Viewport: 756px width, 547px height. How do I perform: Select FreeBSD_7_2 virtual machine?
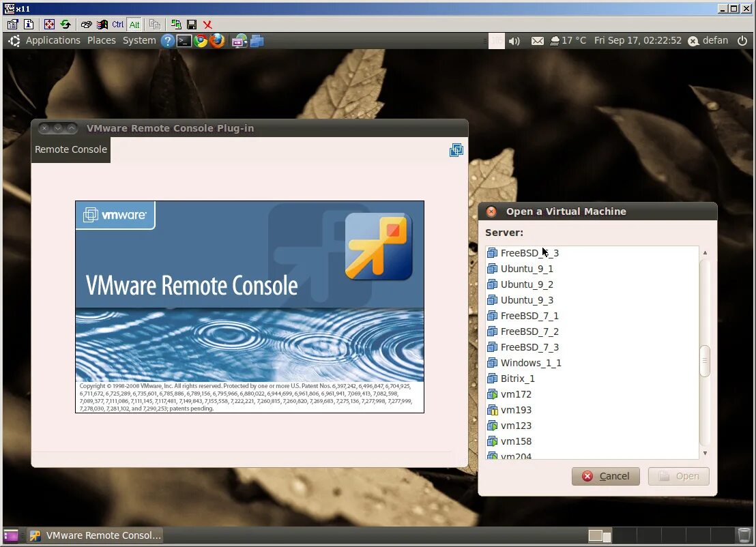592,331
